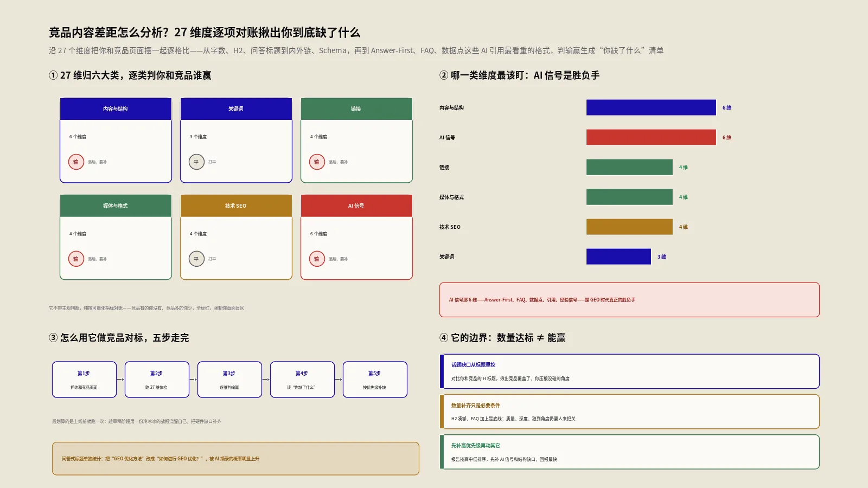This screenshot has width=868, height=488.
Task: Click the pink AI 信号那 6 维 callout box
Action: [x=629, y=300]
